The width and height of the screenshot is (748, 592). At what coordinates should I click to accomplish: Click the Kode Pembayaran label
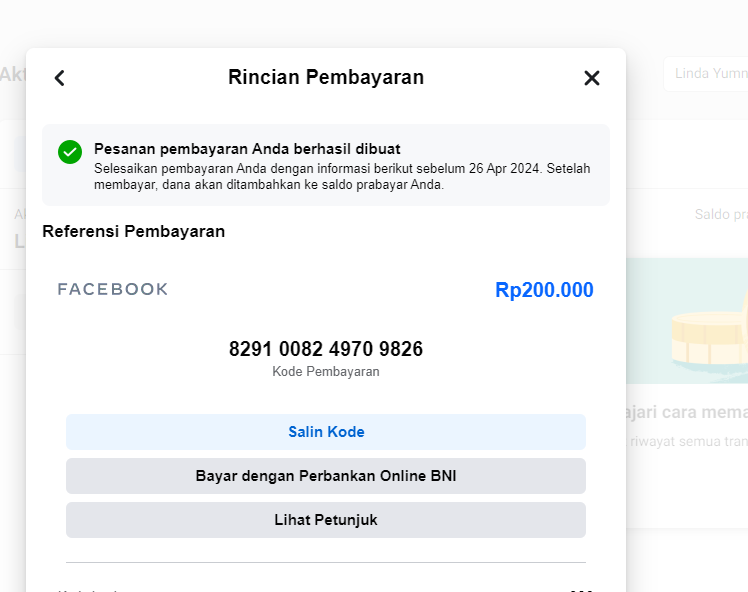pyautogui.click(x=326, y=372)
